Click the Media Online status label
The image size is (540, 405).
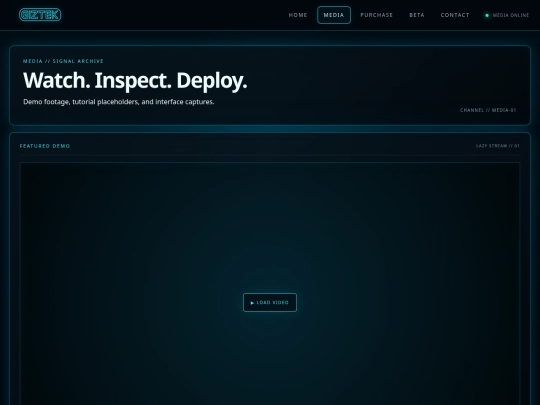[x=511, y=15]
